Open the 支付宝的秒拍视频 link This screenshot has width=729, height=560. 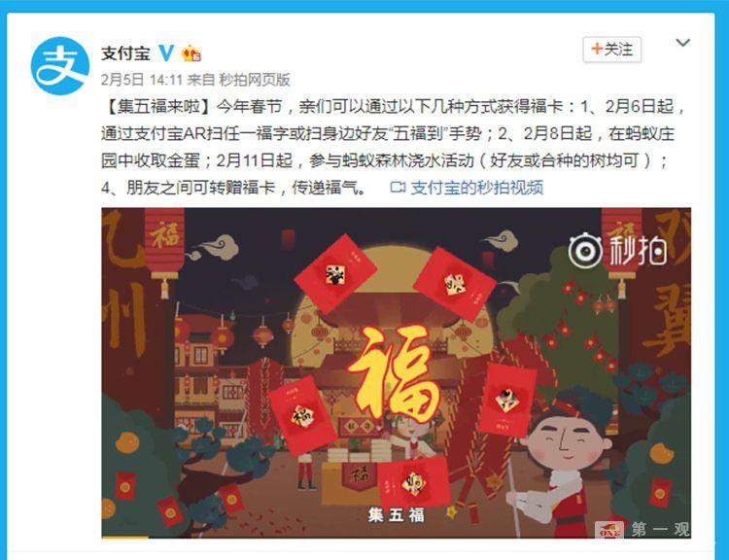pos(477,188)
